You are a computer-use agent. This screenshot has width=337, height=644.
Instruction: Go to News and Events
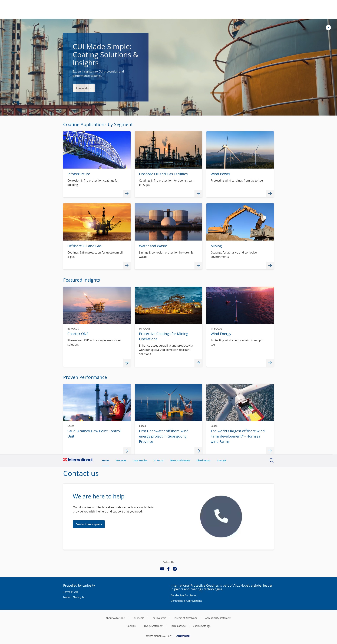click(180, 461)
